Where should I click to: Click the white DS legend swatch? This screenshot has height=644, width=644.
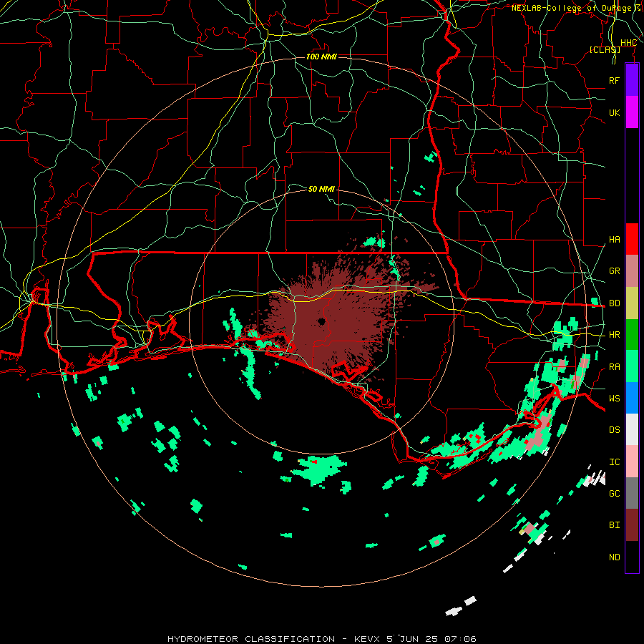click(632, 429)
